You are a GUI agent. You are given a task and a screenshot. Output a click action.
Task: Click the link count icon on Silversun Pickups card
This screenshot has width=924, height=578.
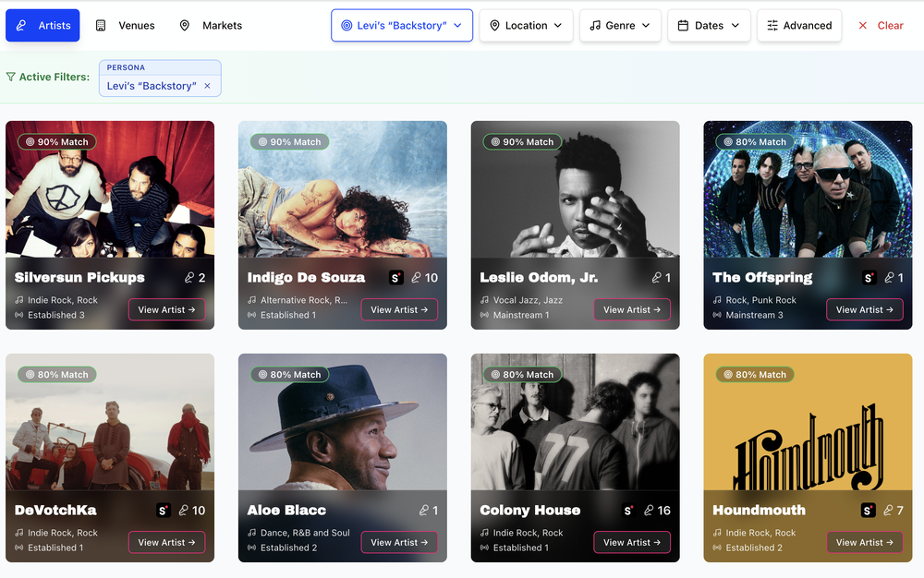click(189, 277)
